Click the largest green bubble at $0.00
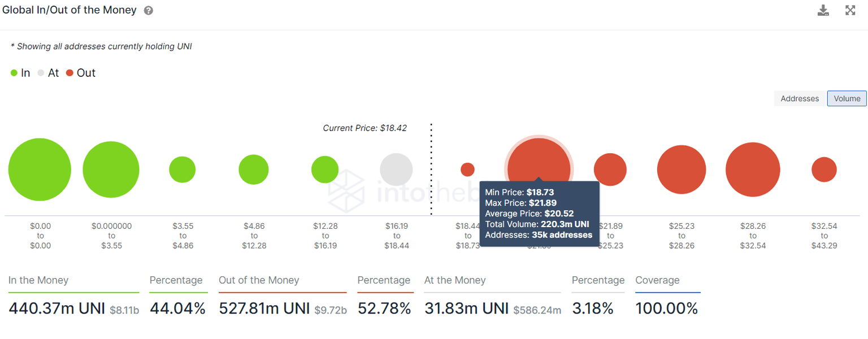This screenshot has width=868, height=339. 40,169
